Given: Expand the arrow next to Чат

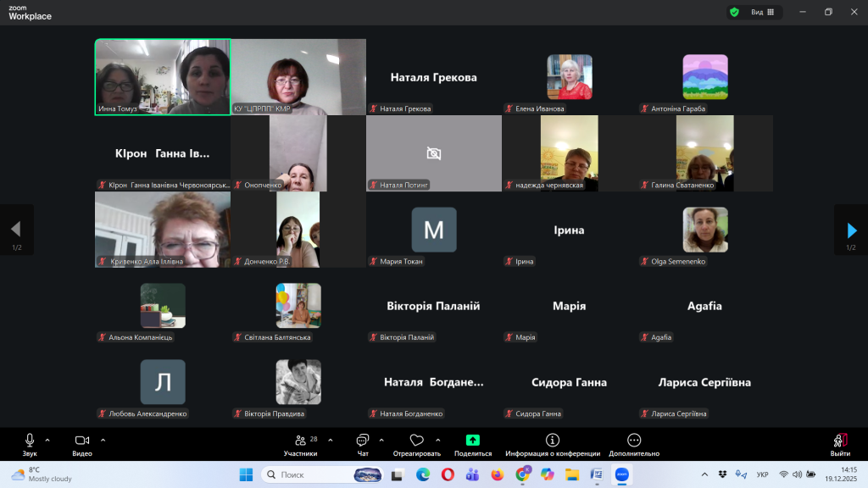Looking at the screenshot, I should click(381, 440).
